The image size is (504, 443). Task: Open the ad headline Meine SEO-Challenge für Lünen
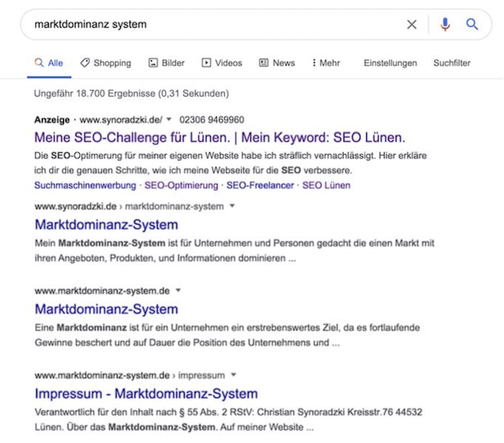click(220, 137)
